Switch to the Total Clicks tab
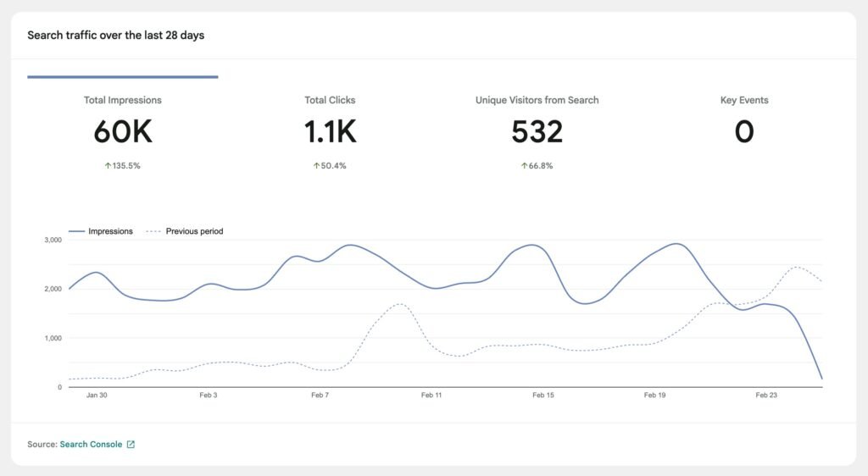This screenshot has width=868, height=476. (x=330, y=100)
